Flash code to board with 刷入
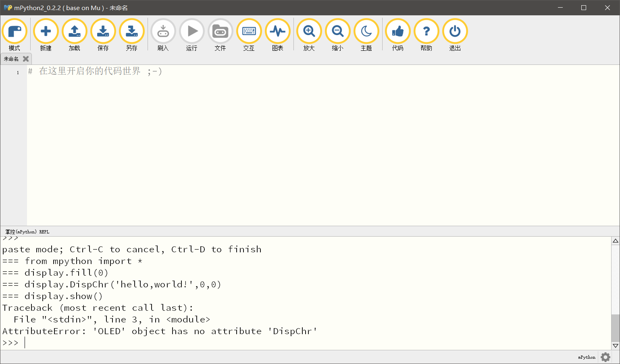This screenshot has width=620, height=364. pos(163,35)
